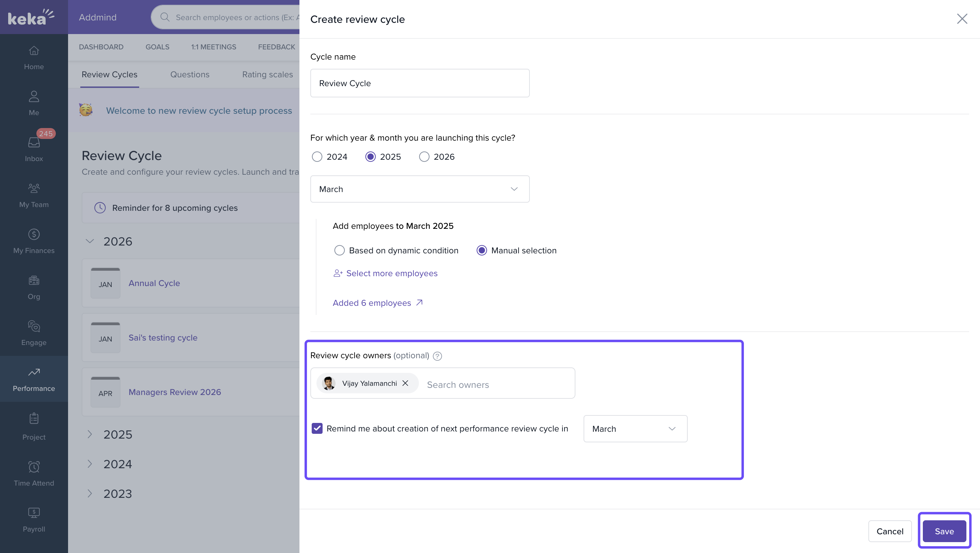This screenshot has width=980, height=553.
Task: Click Select more employees link
Action: coord(391,273)
